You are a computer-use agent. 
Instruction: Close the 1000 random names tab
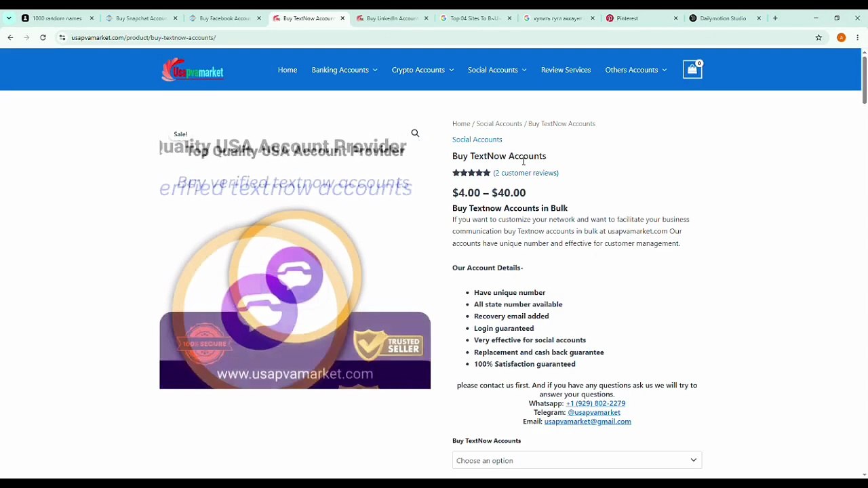[92, 18]
